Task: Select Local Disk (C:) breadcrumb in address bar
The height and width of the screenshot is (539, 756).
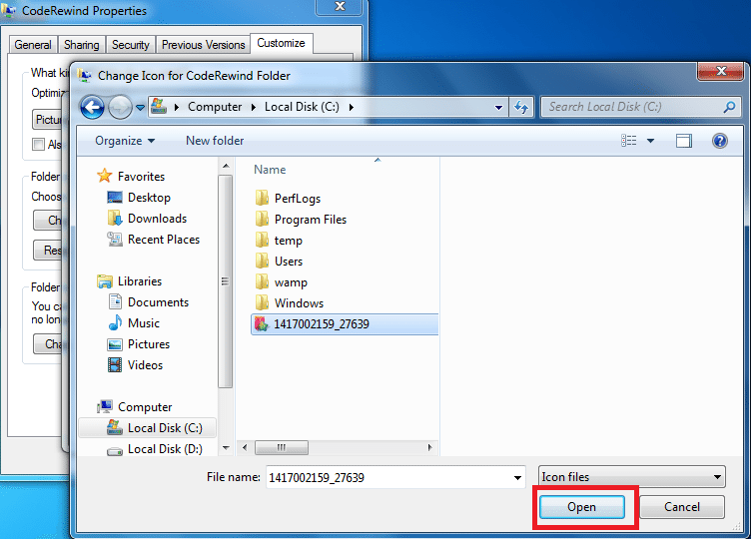Action: [302, 107]
